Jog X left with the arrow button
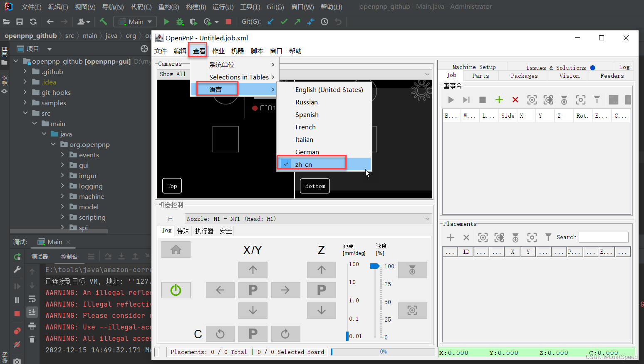644x364 pixels. (x=220, y=290)
